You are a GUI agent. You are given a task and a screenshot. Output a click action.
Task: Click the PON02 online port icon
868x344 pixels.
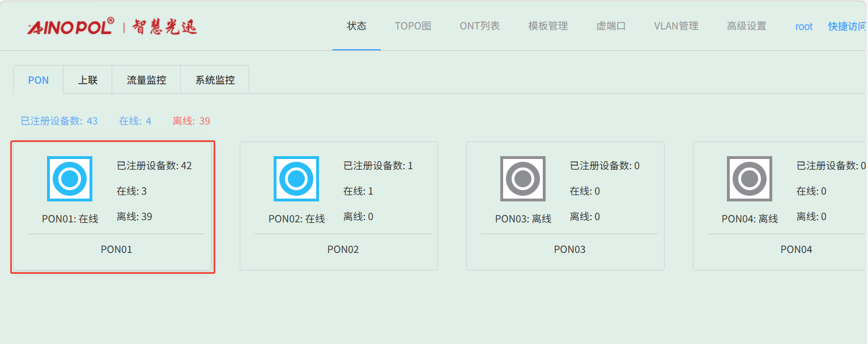pos(296,179)
